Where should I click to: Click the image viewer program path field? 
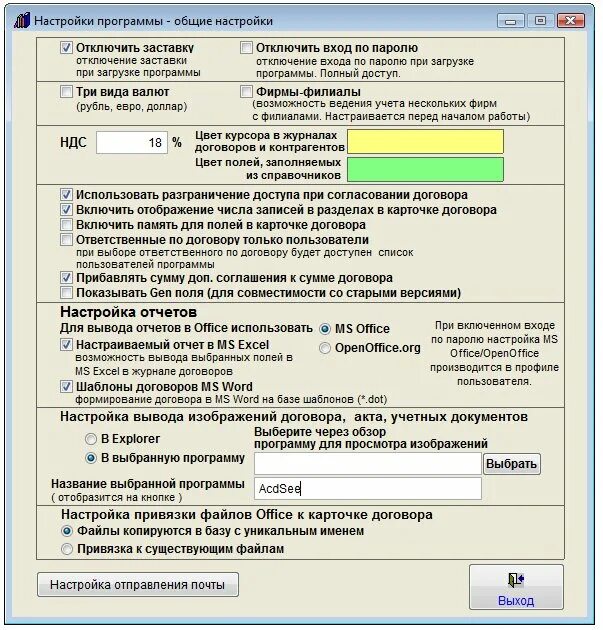(x=368, y=464)
